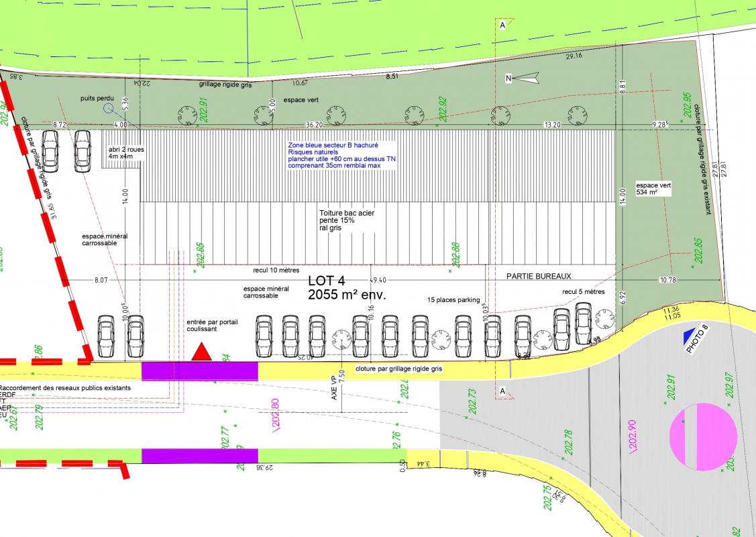The image size is (756, 537).
Task: Click the Zone bleue secteur B note
Action: coord(341,155)
